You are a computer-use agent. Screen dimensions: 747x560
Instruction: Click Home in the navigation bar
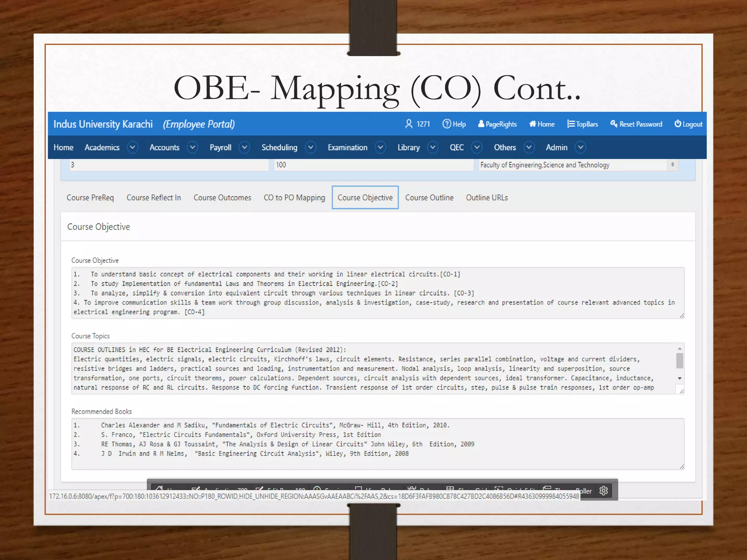(x=63, y=147)
